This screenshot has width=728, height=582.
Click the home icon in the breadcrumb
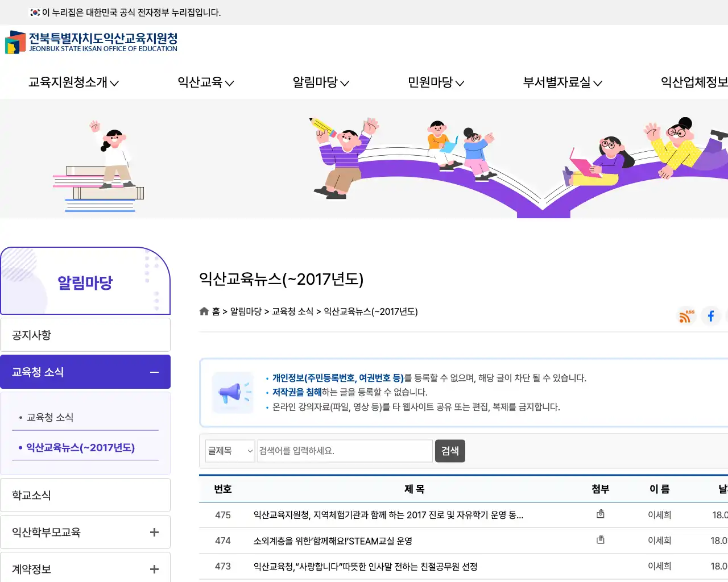(x=204, y=311)
